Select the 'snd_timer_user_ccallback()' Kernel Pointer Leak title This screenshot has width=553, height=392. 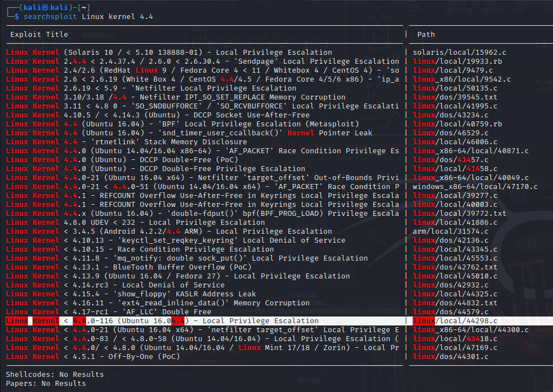(x=189, y=133)
